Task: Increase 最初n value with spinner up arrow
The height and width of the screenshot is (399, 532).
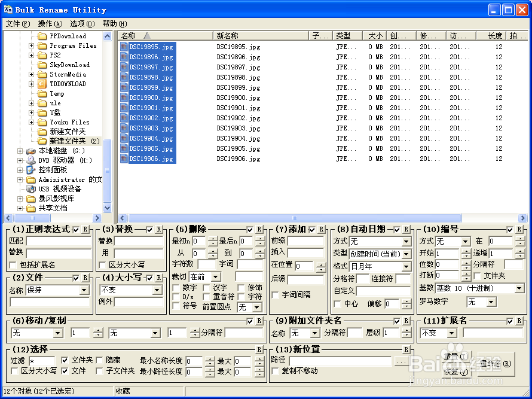Action: (212, 239)
